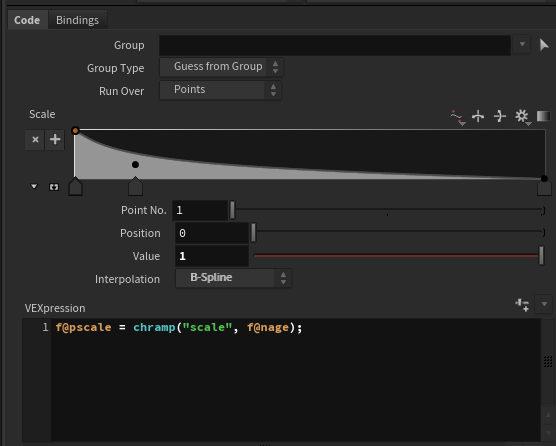Open the ramp presets curve icon
556x446 pixels.
(x=457, y=117)
